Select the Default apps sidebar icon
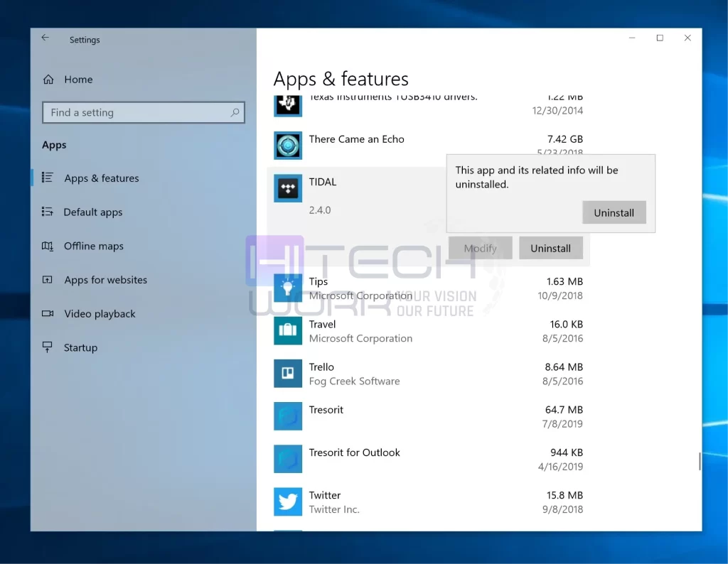This screenshot has width=728, height=564. (x=48, y=212)
